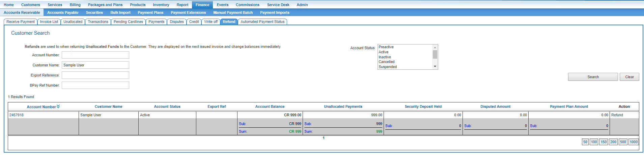
Task: Show 50 results per page
Action: click(585, 142)
